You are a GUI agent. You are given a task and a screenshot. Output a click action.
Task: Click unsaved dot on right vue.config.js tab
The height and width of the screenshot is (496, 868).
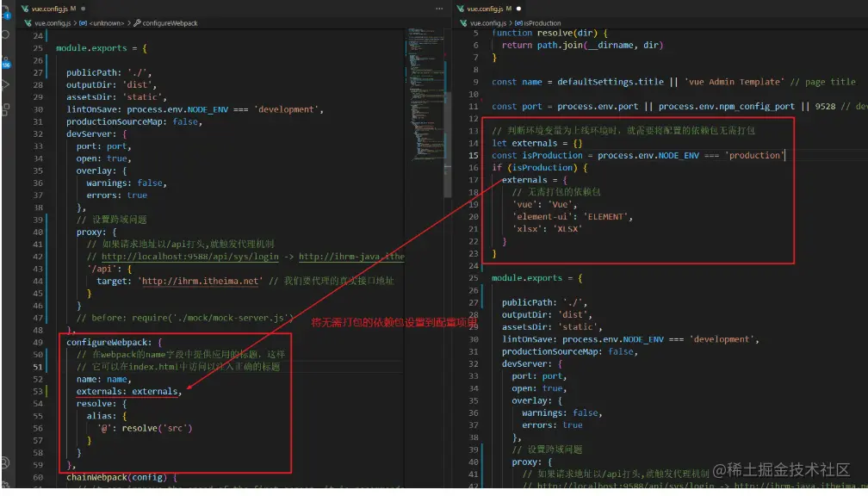518,9
